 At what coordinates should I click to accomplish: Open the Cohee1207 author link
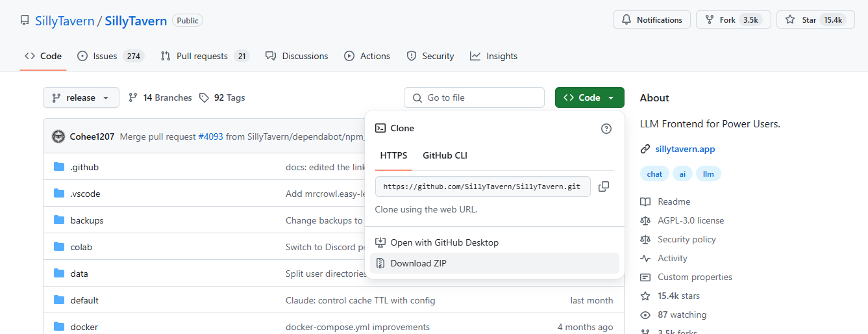point(92,136)
